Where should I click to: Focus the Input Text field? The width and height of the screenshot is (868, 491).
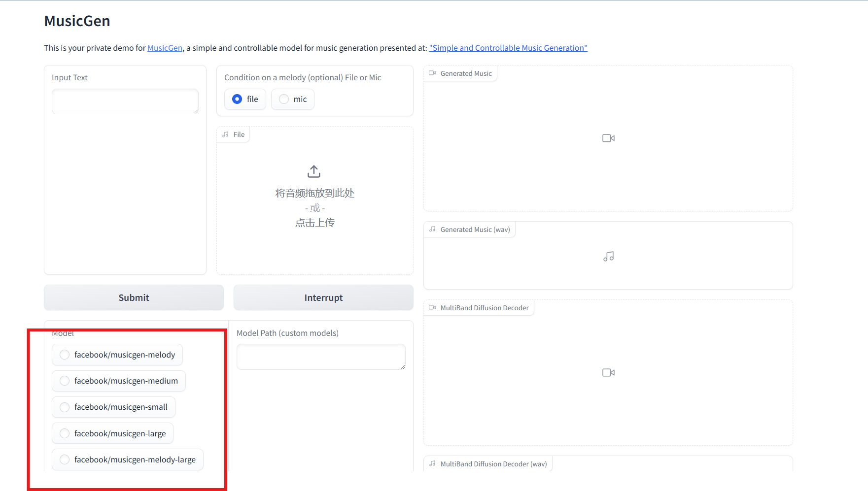click(x=125, y=101)
